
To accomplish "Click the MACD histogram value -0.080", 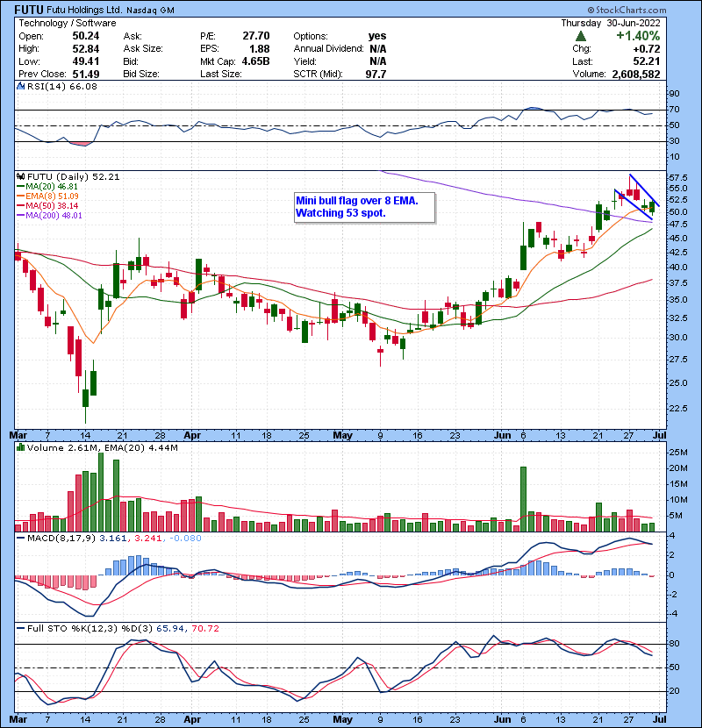I will point(185,539).
